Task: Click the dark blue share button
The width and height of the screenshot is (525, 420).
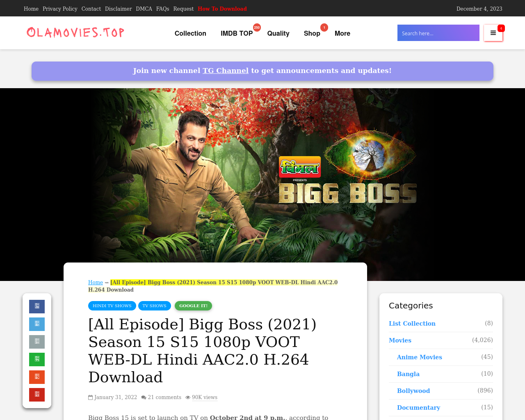Action: point(37,306)
